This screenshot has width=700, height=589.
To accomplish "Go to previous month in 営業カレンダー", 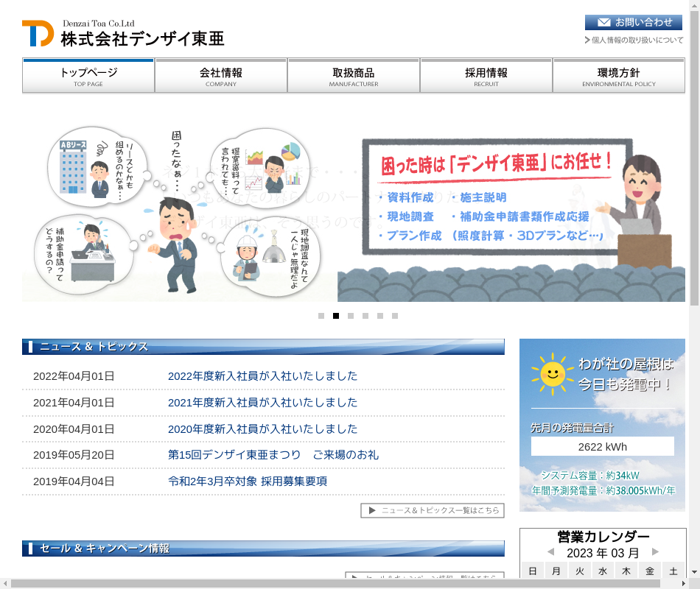I will 550,552.
